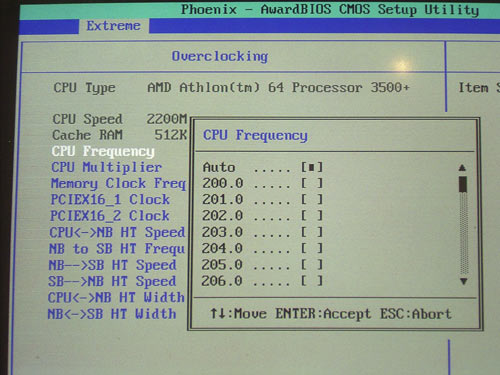Select the 203.0 frequency option
Screen dimensions: 500x375
[x=263, y=232]
